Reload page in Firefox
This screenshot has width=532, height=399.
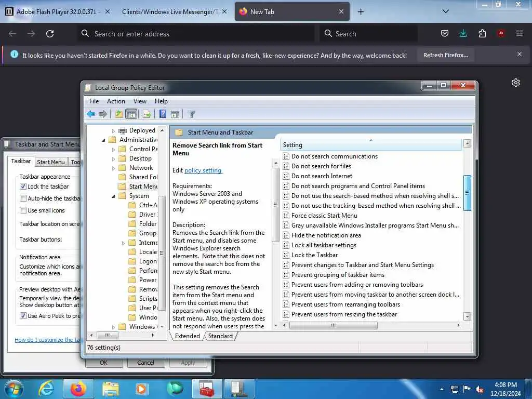point(50,34)
